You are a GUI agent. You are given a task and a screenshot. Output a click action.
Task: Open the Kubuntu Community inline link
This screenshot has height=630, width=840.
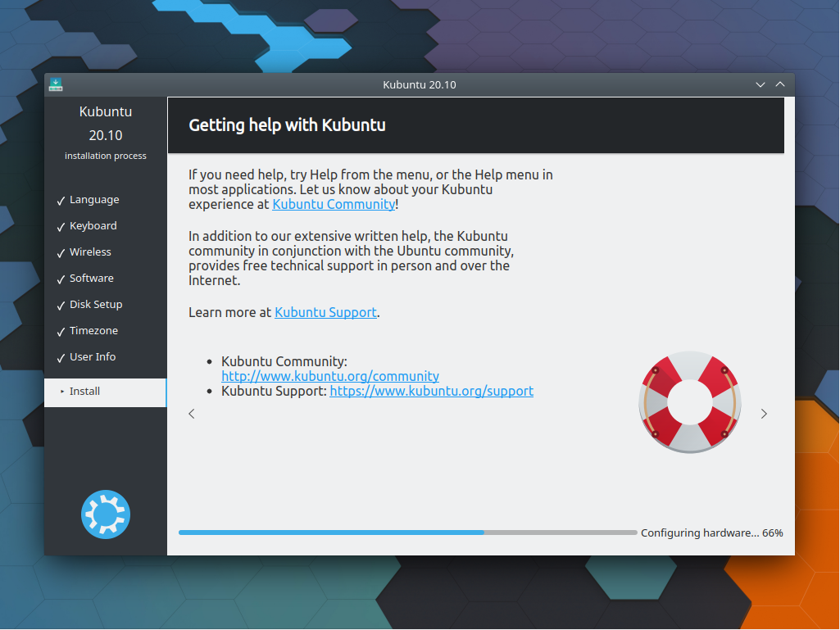click(334, 204)
